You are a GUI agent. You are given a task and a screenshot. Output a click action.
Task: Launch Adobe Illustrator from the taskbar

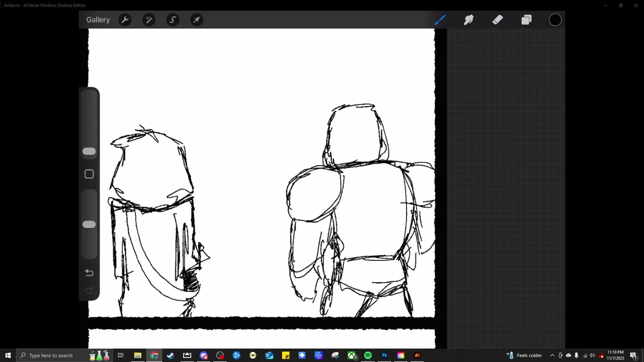point(417,355)
